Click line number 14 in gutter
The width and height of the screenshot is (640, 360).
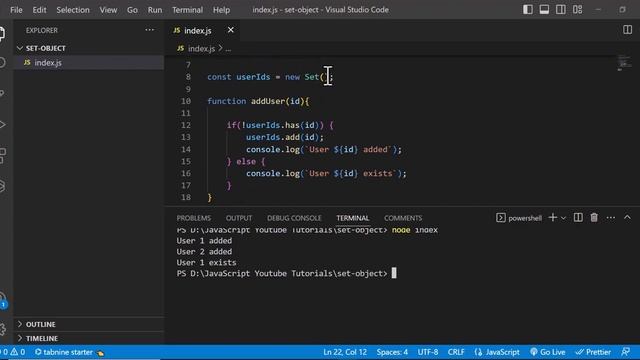pyautogui.click(x=186, y=149)
